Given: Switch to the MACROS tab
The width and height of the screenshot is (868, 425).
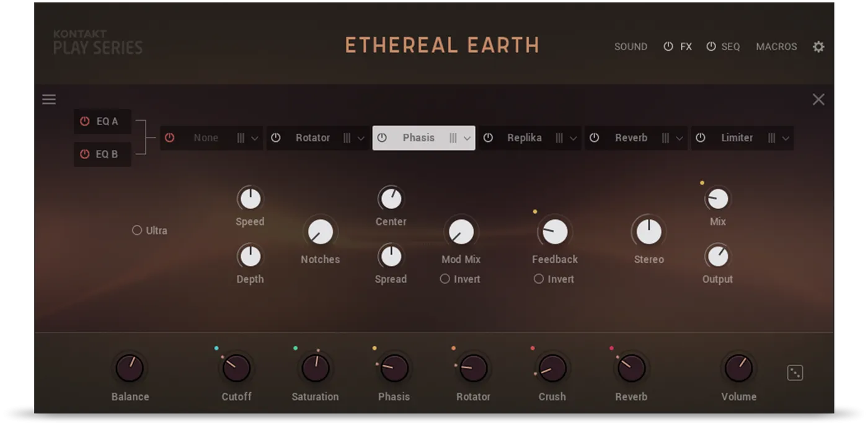Looking at the screenshot, I should click(776, 46).
